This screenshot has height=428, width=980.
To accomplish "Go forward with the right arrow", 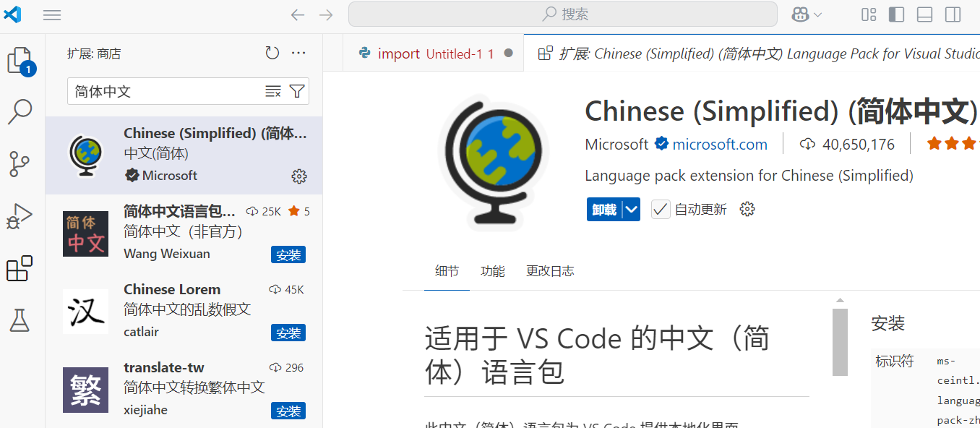I will click(327, 14).
